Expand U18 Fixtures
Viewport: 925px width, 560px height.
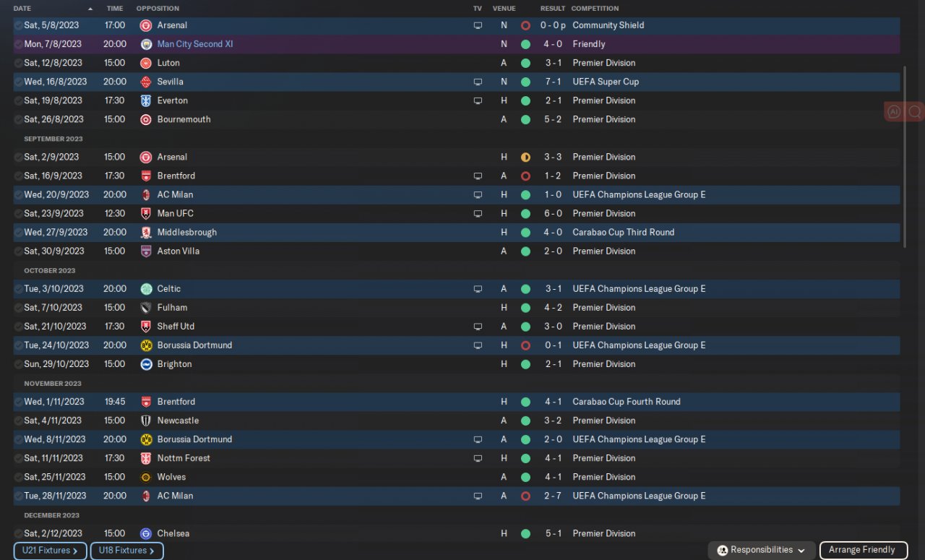[126, 551]
